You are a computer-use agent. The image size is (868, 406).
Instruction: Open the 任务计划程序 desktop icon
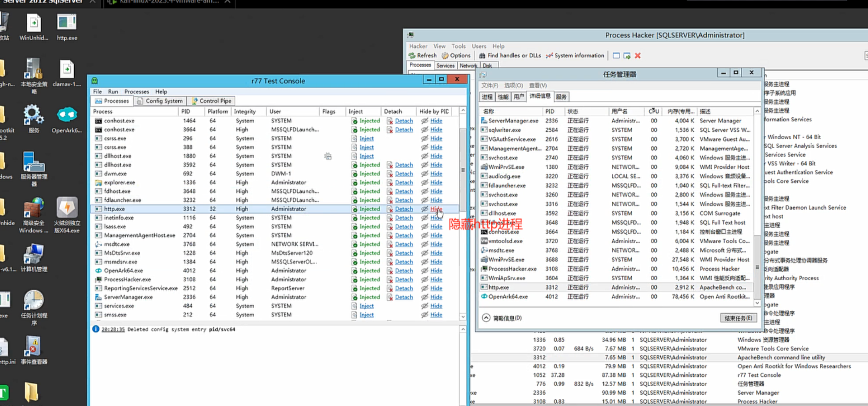(x=34, y=308)
